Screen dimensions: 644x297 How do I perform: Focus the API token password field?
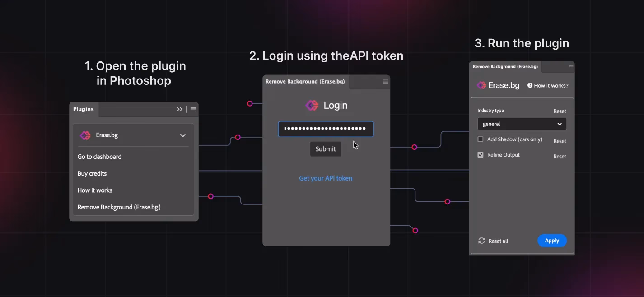click(x=326, y=129)
